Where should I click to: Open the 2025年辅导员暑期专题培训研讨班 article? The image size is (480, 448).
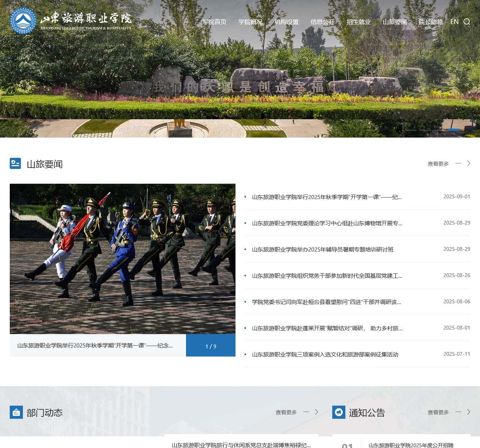click(x=322, y=250)
